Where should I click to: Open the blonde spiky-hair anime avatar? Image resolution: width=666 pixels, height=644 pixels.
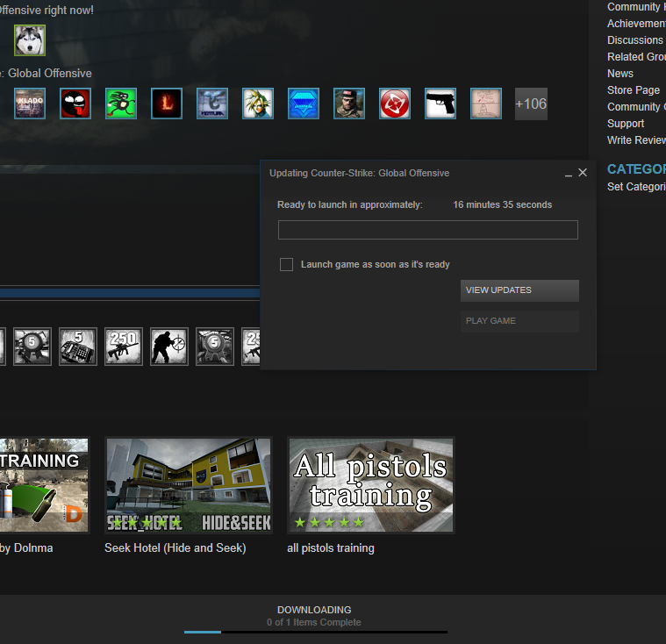[x=258, y=104]
